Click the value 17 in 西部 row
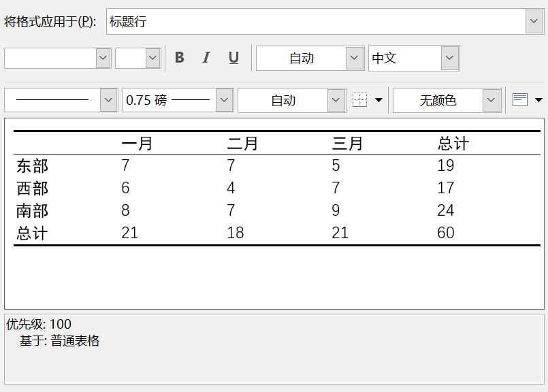 446,188
